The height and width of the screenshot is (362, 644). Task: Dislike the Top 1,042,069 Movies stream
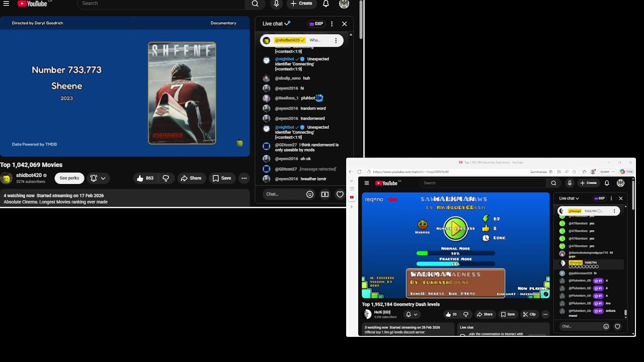pos(166,178)
